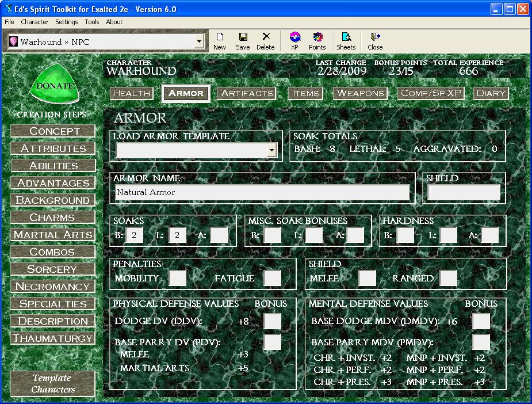Image resolution: width=532 pixels, height=404 pixels.
Task: Click the Fatigue penalty field
Action: point(273,279)
